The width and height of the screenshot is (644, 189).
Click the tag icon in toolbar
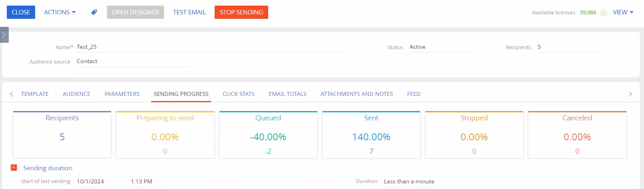(94, 12)
